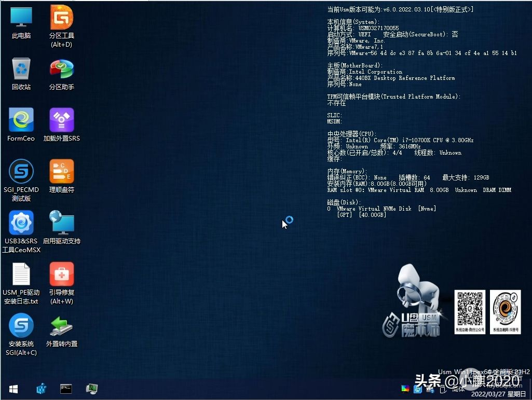Click the colorful system tray icon
Viewport: 532px width, 400px height.
tap(405, 388)
